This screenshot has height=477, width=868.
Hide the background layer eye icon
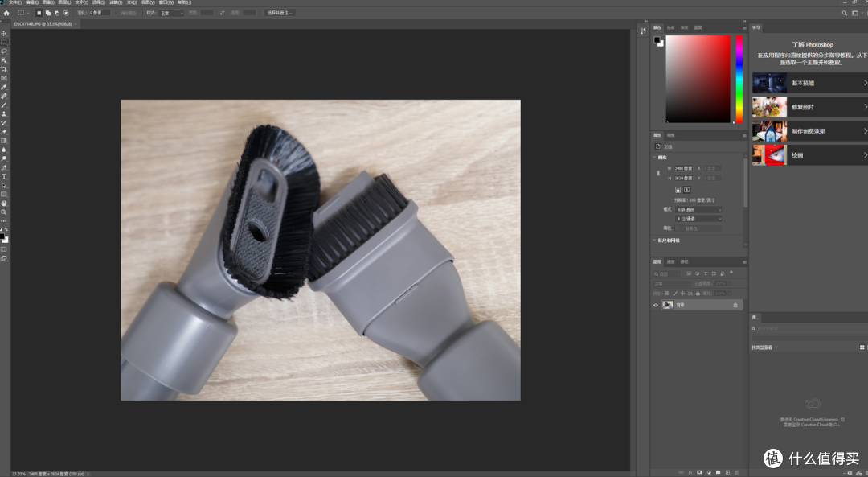coord(656,305)
